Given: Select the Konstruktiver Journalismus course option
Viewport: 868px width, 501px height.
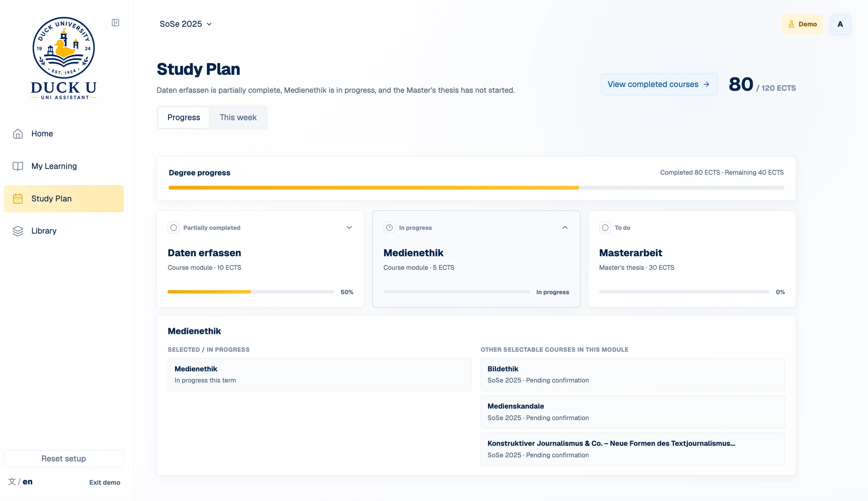Looking at the screenshot, I should point(633,449).
